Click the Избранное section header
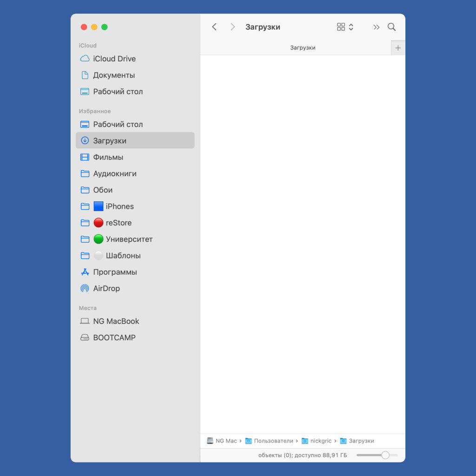 95,111
